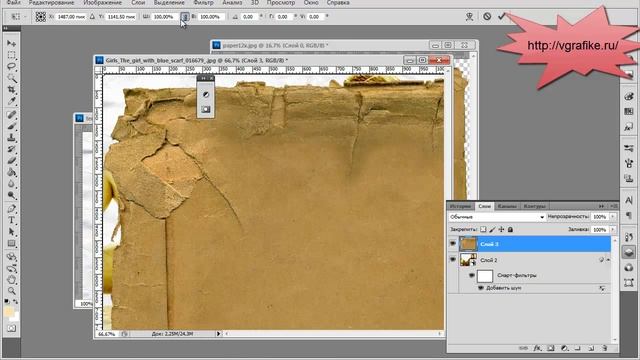The width and height of the screenshot is (640, 360).
Task: Cancel the transform in options bar
Action: coord(487,16)
